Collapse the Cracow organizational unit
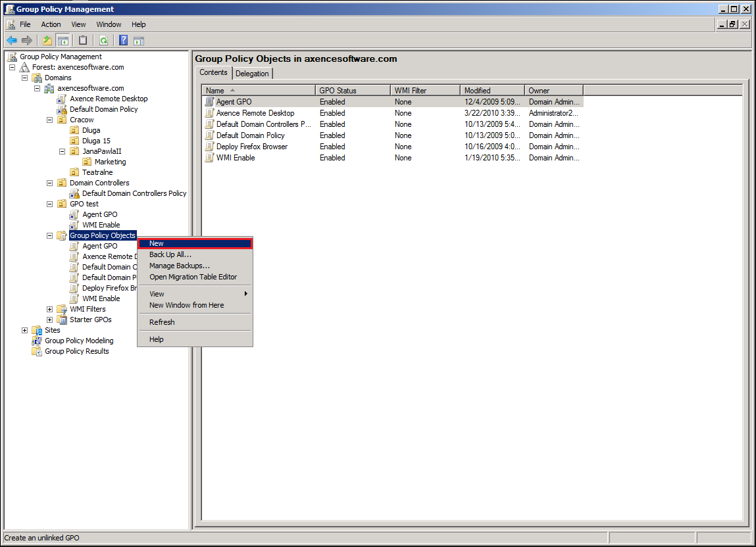The image size is (756, 547). 50,120
